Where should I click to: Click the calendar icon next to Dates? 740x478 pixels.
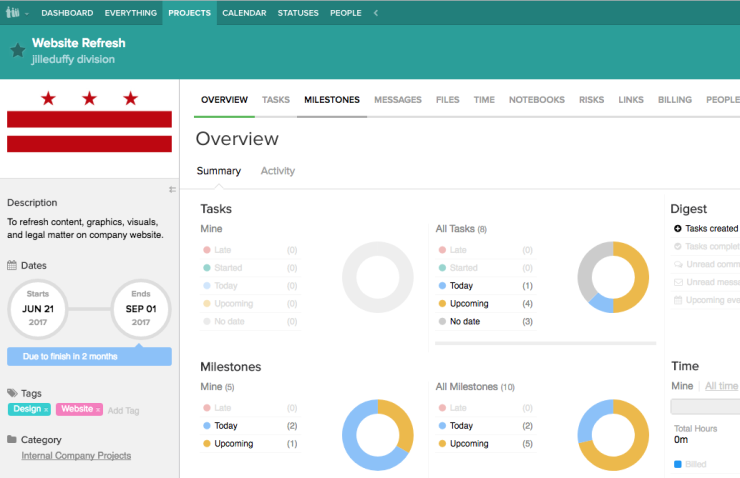(x=12, y=266)
